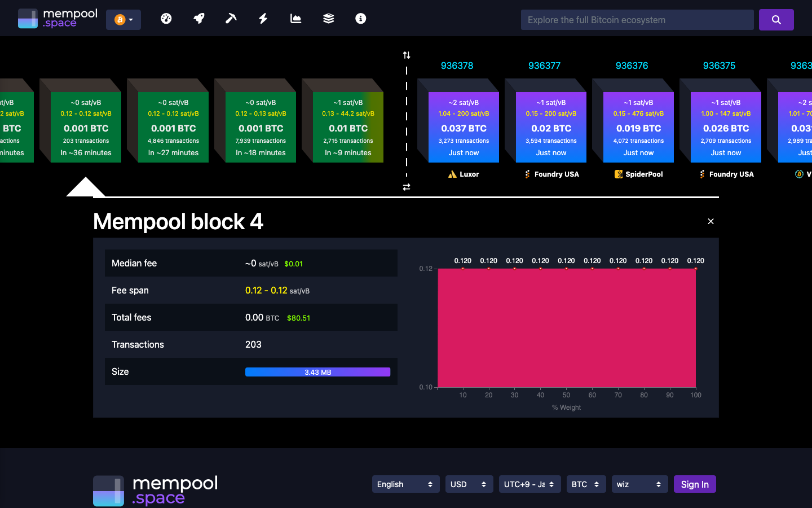Click the Lightning network icon
The image size is (812, 508).
[x=263, y=18]
